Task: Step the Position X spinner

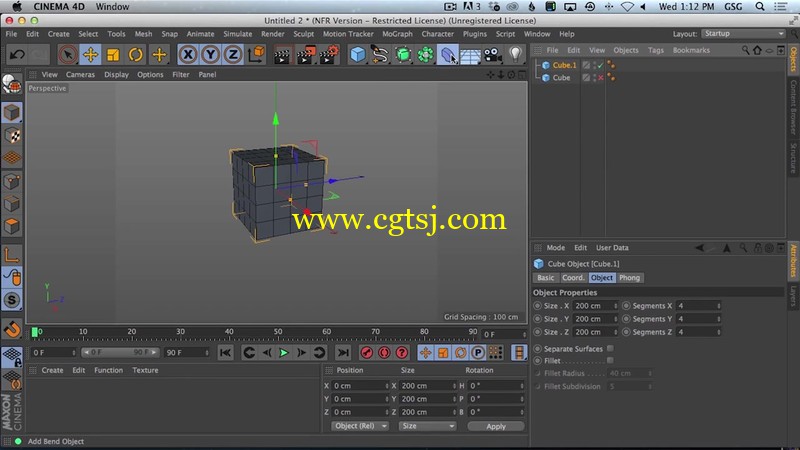Action: 387,386
